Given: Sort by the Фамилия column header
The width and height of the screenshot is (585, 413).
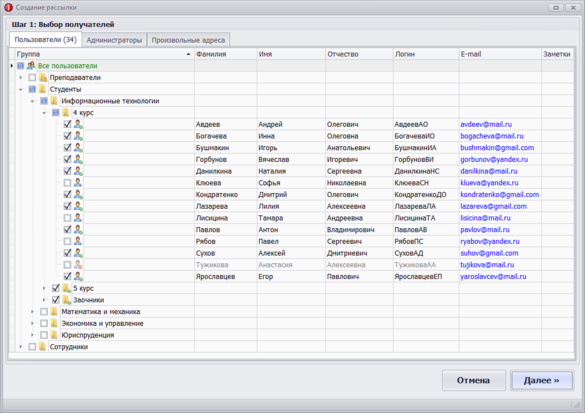Looking at the screenshot, I should (x=226, y=54).
